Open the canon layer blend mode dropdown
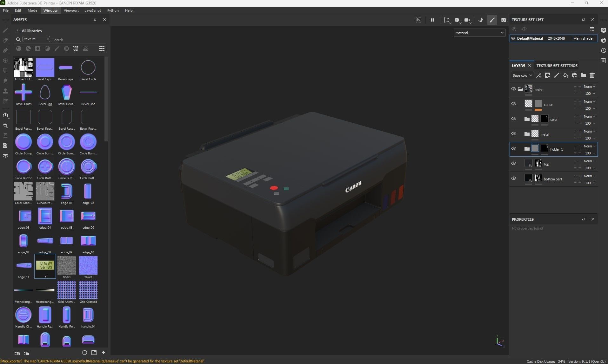 (589, 101)
